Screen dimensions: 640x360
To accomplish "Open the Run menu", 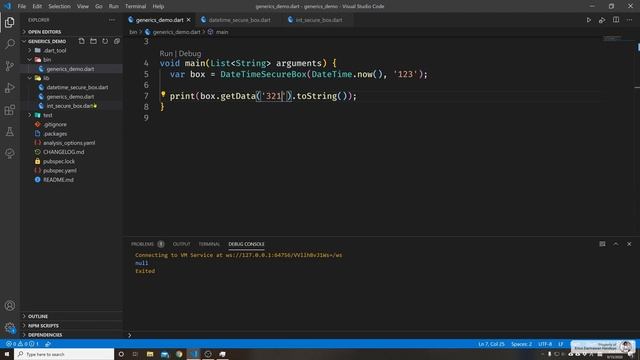I will pyautogui.click(x=114, y=7).
